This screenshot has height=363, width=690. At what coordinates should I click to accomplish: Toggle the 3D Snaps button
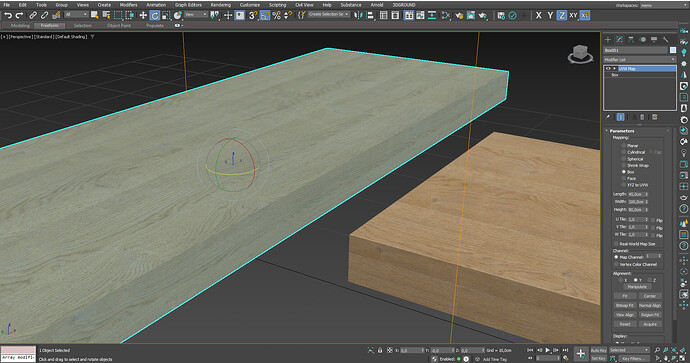pyautogui.click(x=253, y=15)
